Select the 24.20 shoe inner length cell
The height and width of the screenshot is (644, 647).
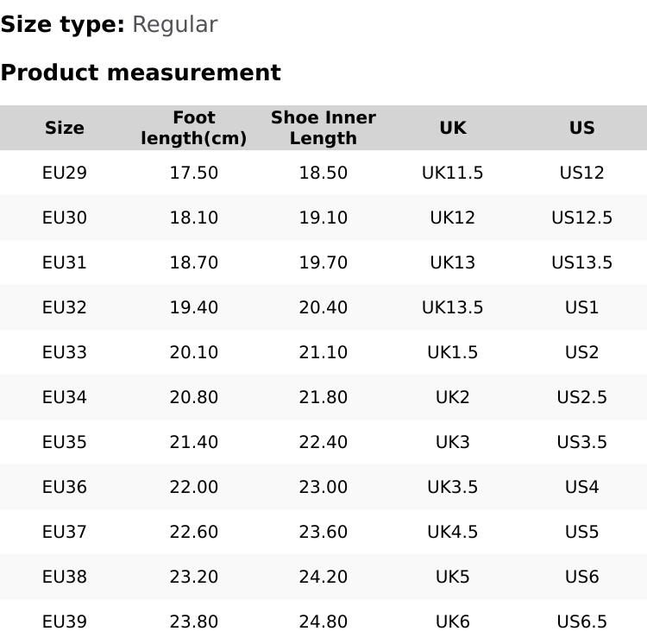pos(323,577)
